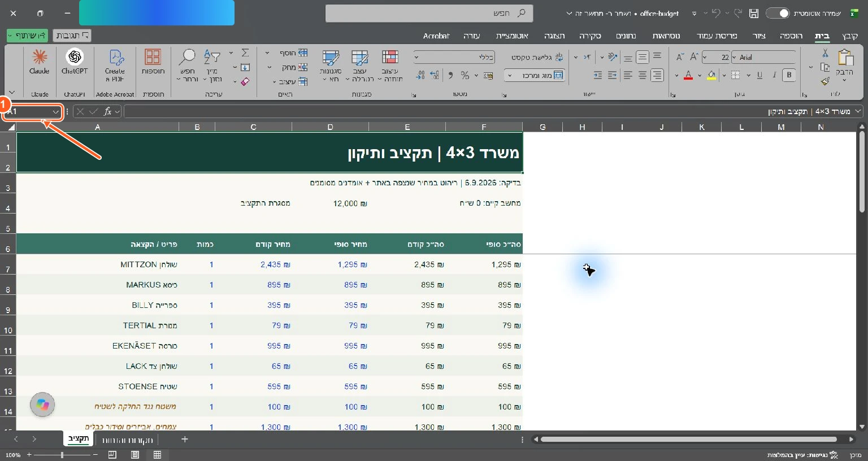The height and width of the screenshot is (461, 868).
Task: Expand Merge and Center מזג ומרכז dropdown
Action: [510, 75]
